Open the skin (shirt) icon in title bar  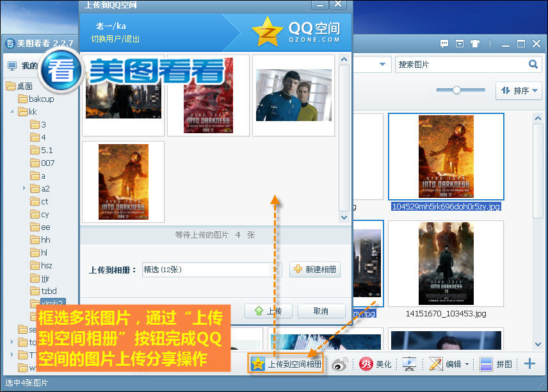[474, 44]
